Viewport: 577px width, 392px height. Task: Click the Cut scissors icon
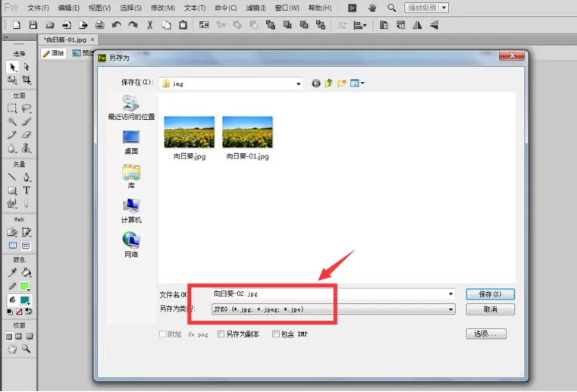149,25
